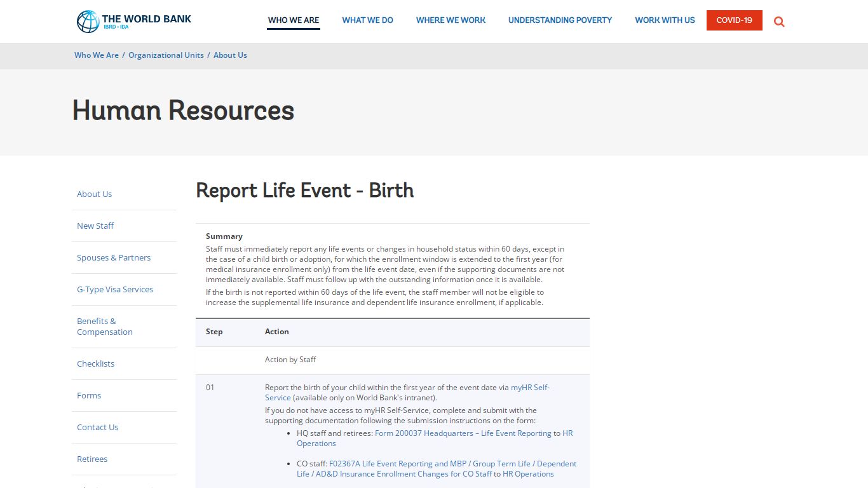This screenshot has height=488, width=868.
Task: Open Forms sidebar link
Action: point(89,395)
